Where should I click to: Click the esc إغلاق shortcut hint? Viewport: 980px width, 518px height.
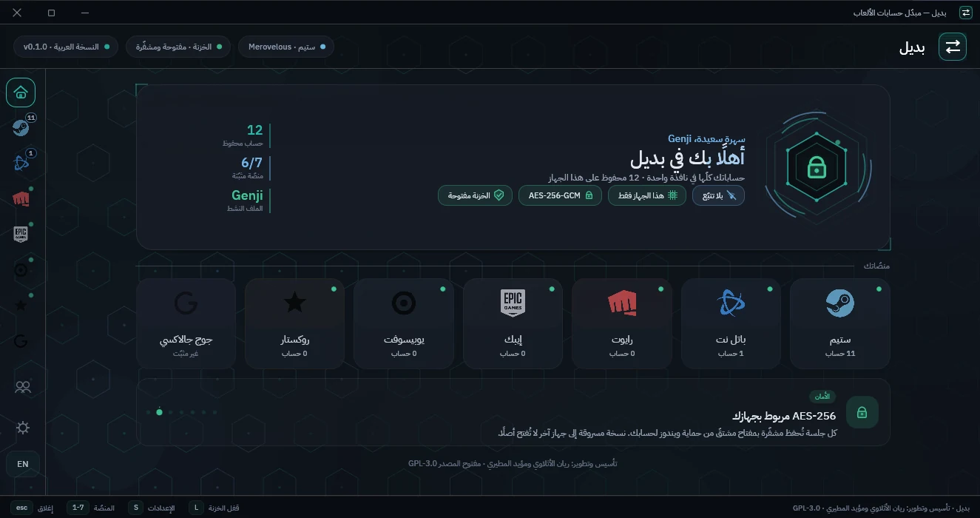(x=33, y=508)
